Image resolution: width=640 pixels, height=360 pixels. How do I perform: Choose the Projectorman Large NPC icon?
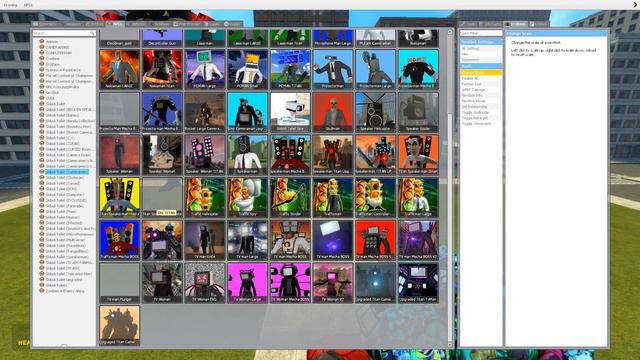click(x=376, y=69)
